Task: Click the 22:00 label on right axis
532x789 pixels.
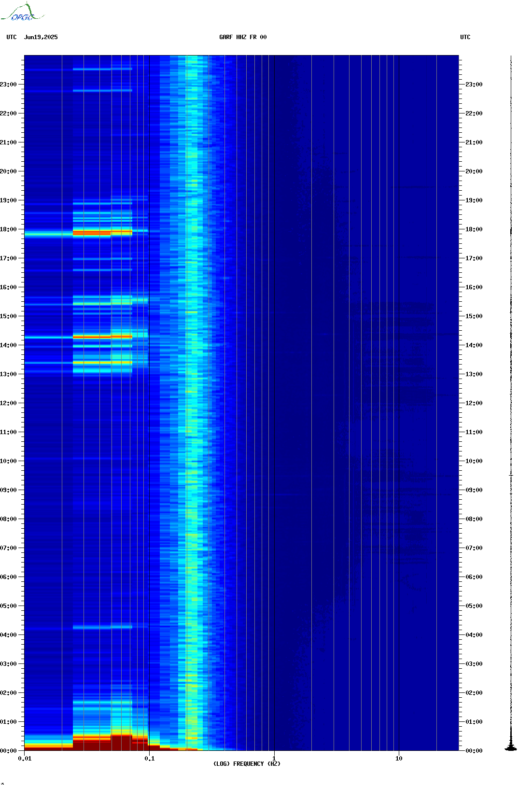Action: (x=474, y=113)
